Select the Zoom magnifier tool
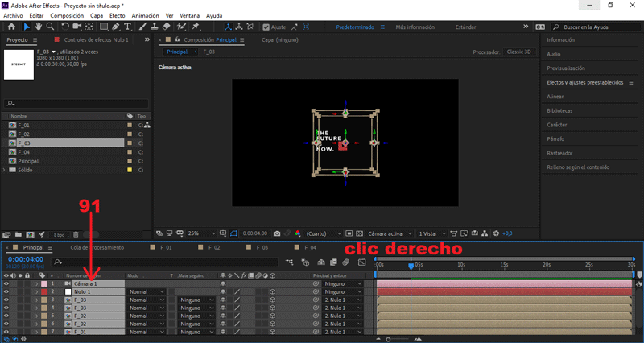The image size is (644, 343). pyautogui.click(x=50, y=27)
